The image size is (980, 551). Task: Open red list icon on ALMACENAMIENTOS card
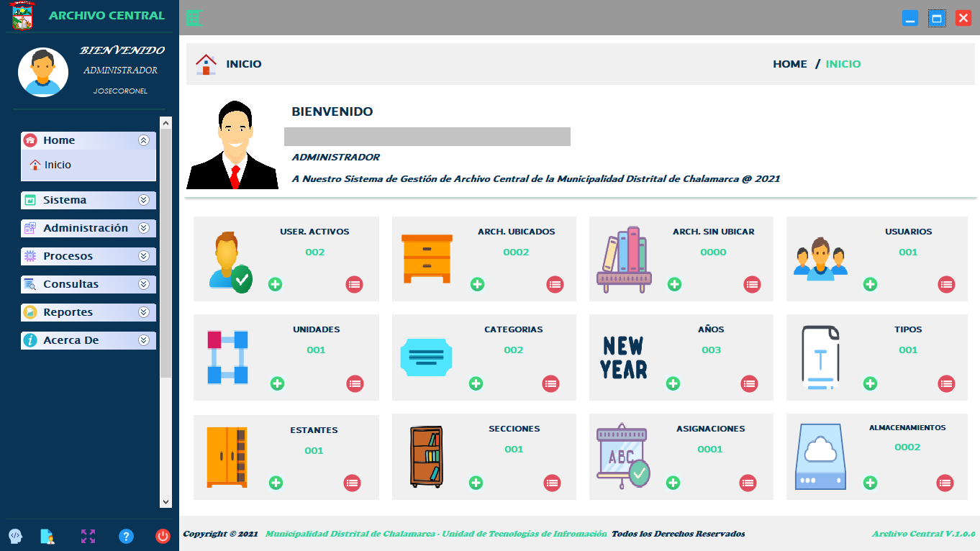[x=945, y=483]
